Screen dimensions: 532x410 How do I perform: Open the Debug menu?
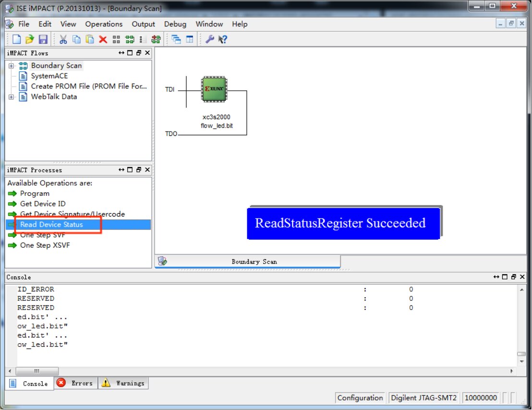[x=175, y=24]
